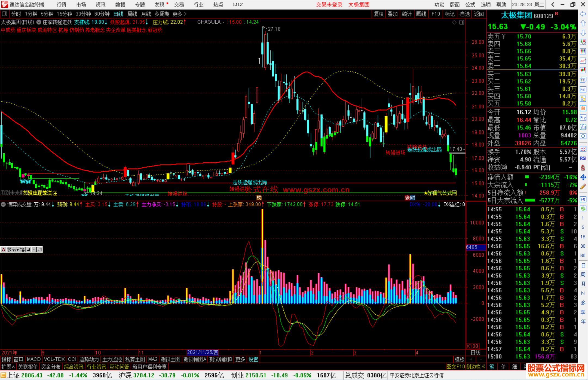Open the orange document news icon
This screenshot has height=380, width=588.
point(583,108)
